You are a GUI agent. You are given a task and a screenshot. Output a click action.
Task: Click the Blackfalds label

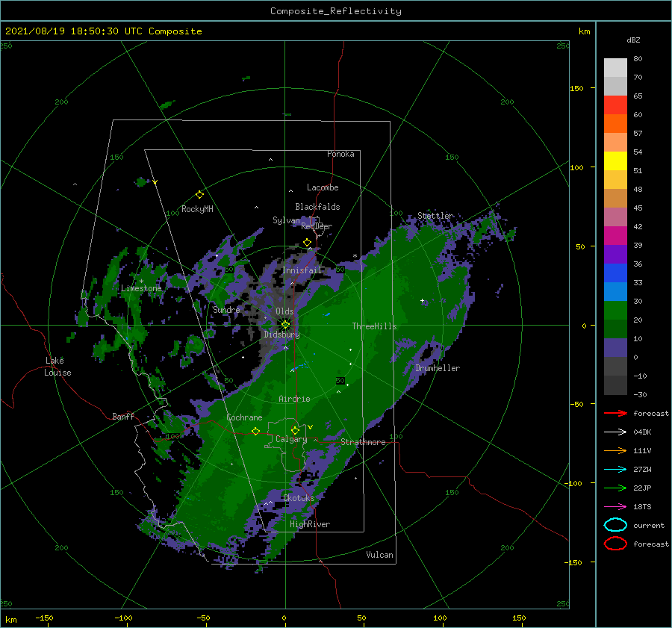[x=317, y=207]
